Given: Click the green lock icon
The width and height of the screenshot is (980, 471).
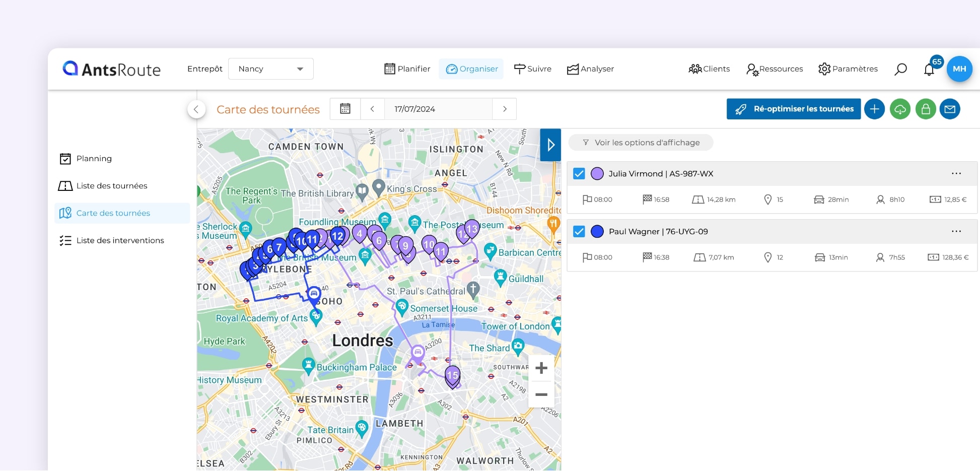Looking at the screenshot, I should [x=926, y=109].
